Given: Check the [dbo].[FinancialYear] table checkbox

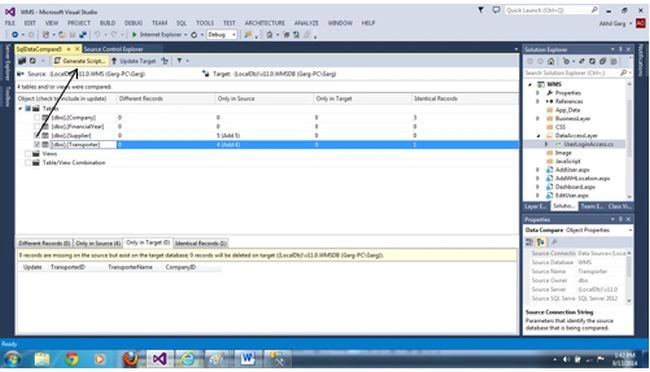Looking at the screenshot, I should [37, 126].
